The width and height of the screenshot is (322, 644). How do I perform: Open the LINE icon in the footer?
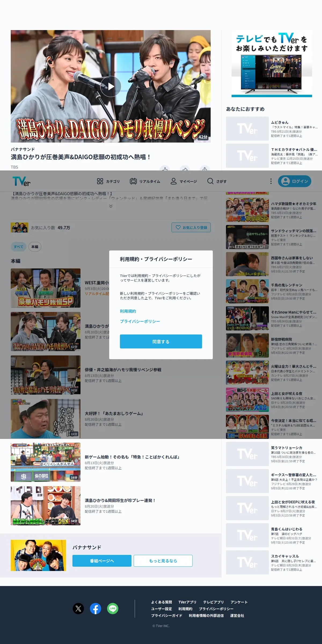coord(113,609)
